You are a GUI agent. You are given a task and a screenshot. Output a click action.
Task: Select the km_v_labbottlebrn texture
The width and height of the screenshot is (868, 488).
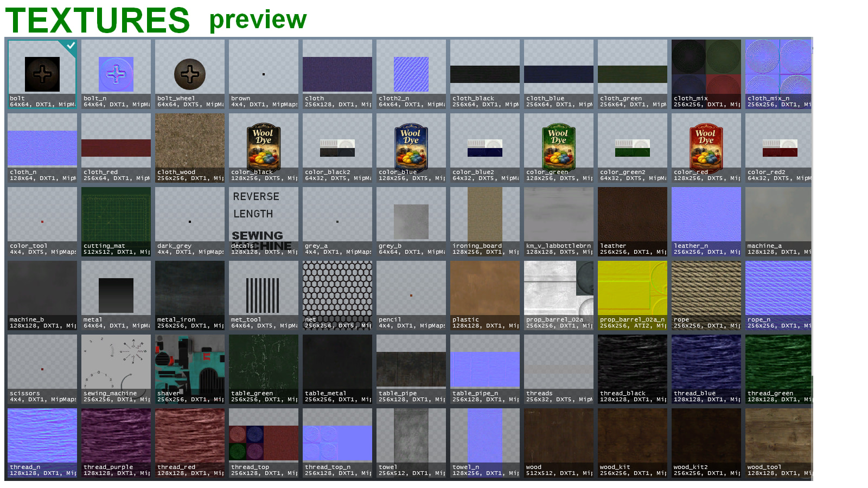click(x=559, y=222)
